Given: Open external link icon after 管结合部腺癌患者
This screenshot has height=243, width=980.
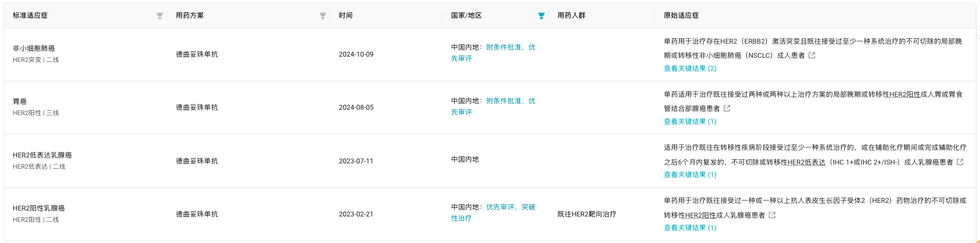Looking at the screenshot, I should (727, 109).
